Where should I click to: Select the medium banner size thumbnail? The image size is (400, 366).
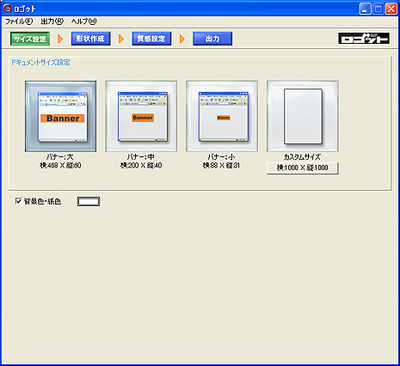pos(141,116)
